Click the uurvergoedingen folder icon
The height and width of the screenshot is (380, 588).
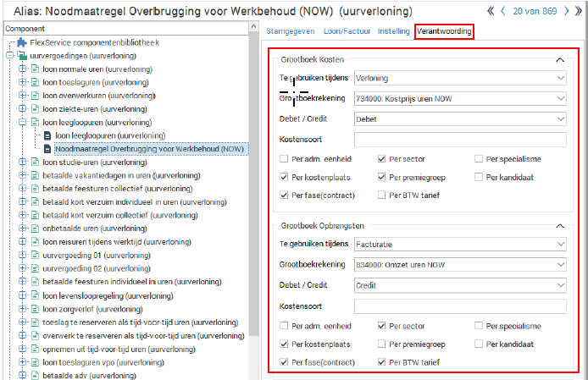(x=22, y=56)
